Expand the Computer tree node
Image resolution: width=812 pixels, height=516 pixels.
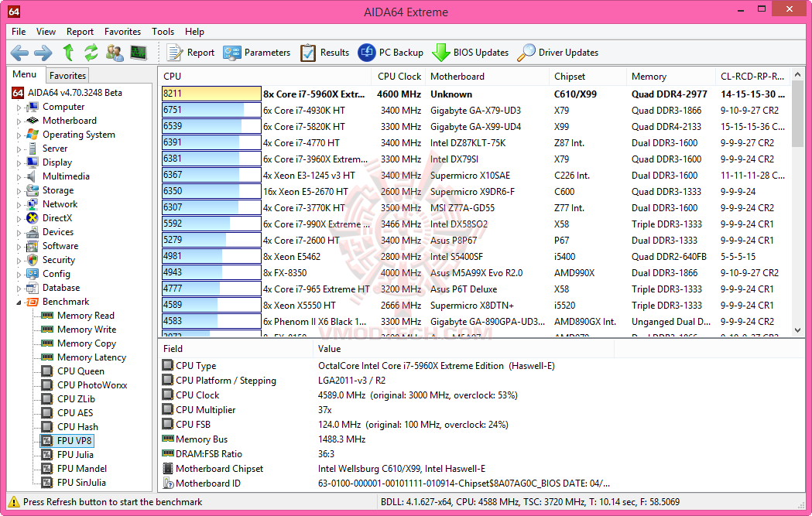pos(19,107)
